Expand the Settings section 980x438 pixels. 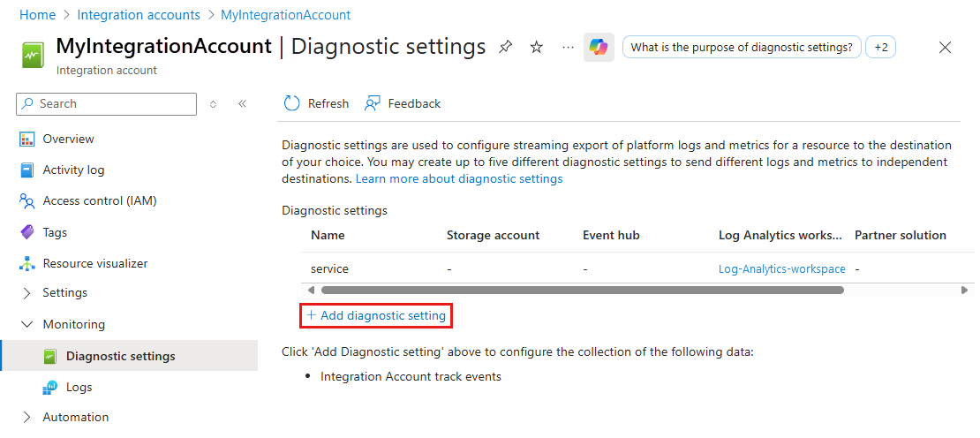pos(26,292)
